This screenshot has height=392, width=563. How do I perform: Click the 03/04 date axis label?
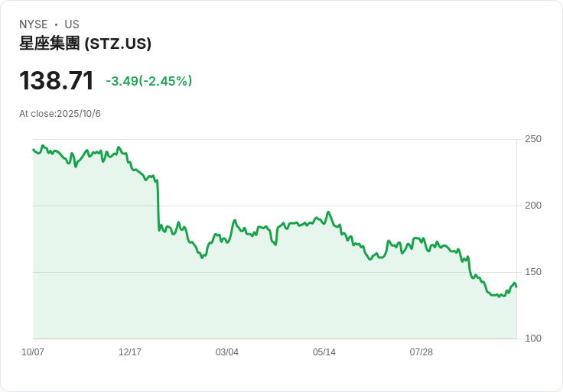(x=227, y=352)
